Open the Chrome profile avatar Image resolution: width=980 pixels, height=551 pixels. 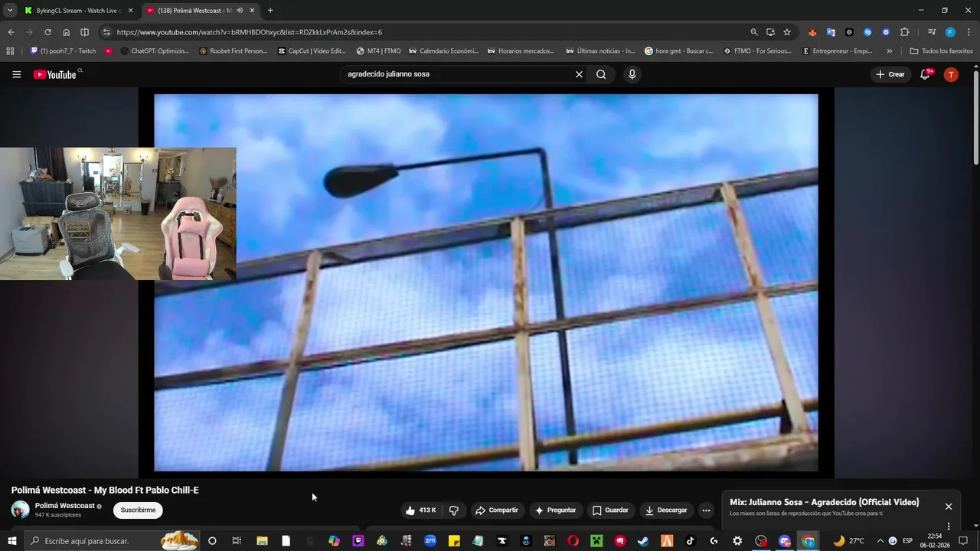tap(950, 32)
